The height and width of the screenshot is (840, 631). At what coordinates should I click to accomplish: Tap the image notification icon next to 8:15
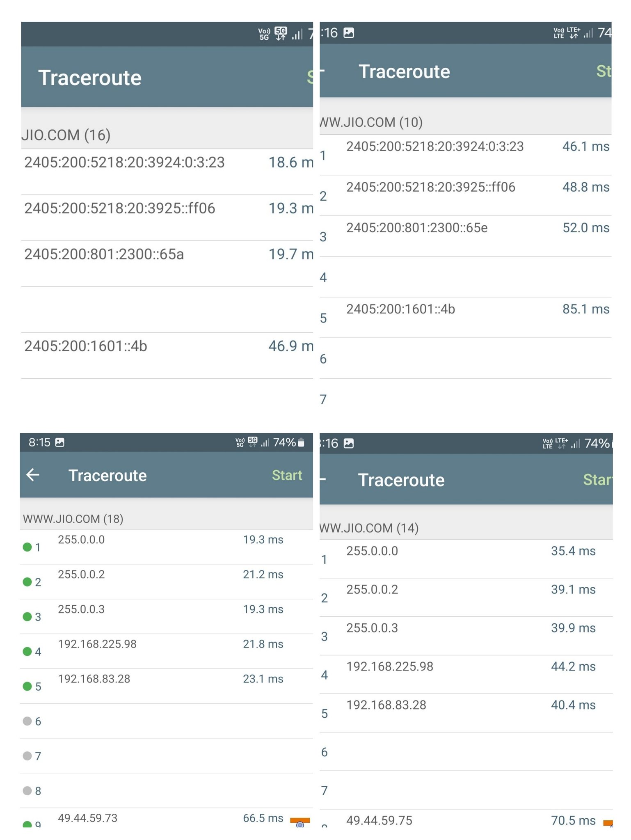click(x=59, y=442)
